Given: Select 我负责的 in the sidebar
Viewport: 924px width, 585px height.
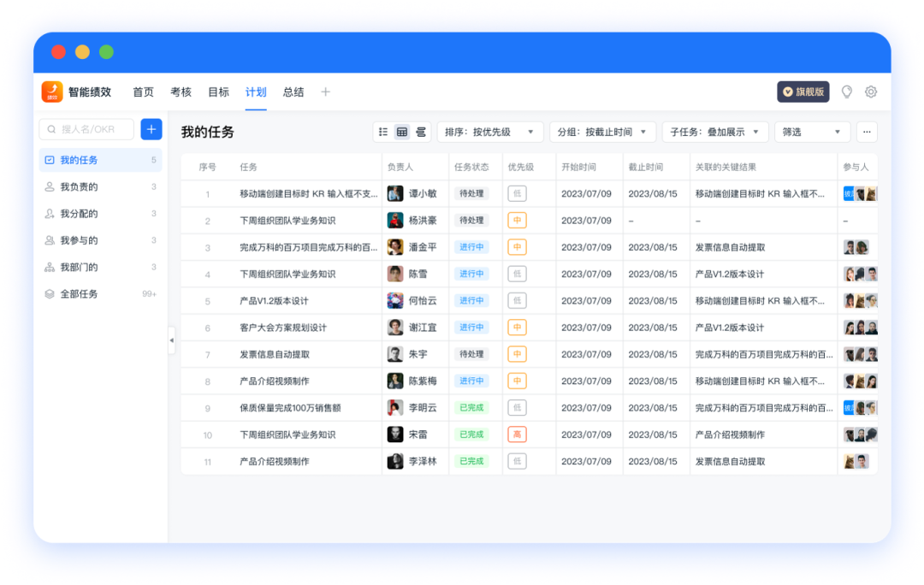Looking at the screenshot, I should click(x=100, y=186).
